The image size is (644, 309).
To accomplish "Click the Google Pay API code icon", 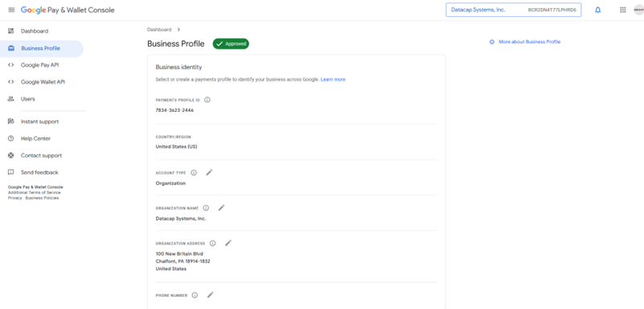I will click(11, 65).
